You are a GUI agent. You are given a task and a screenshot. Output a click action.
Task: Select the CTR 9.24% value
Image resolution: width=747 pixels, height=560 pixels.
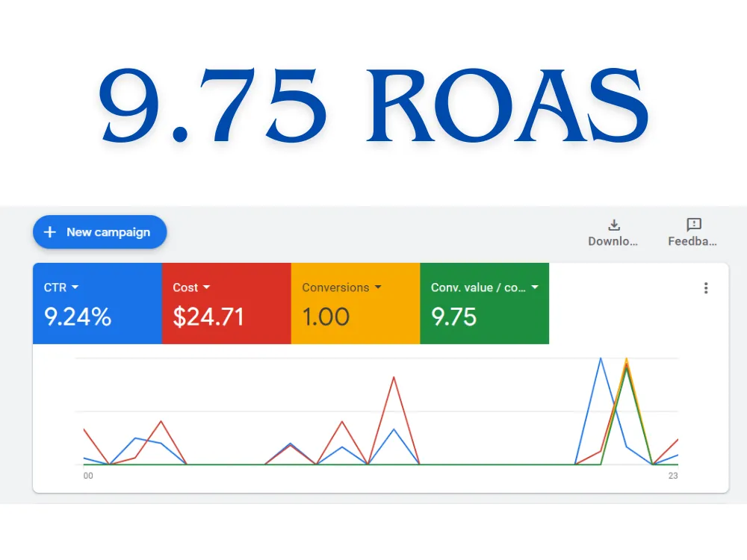(78, 317)
